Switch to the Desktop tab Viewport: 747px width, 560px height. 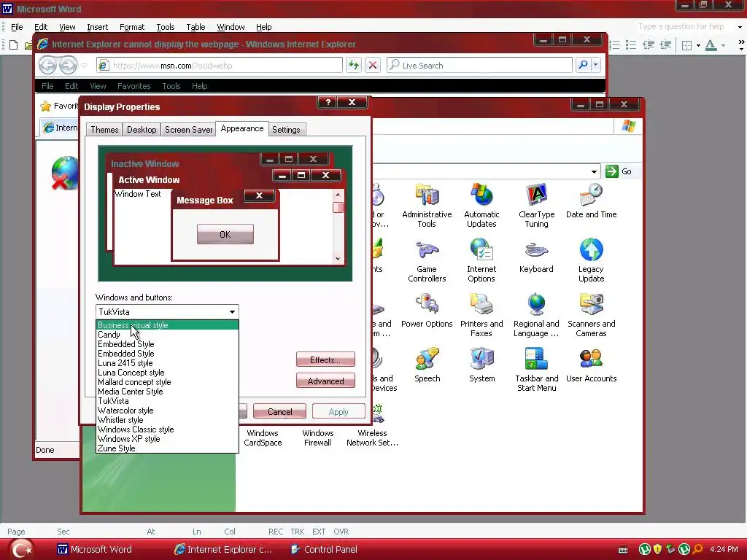click(x=142, y=130)
